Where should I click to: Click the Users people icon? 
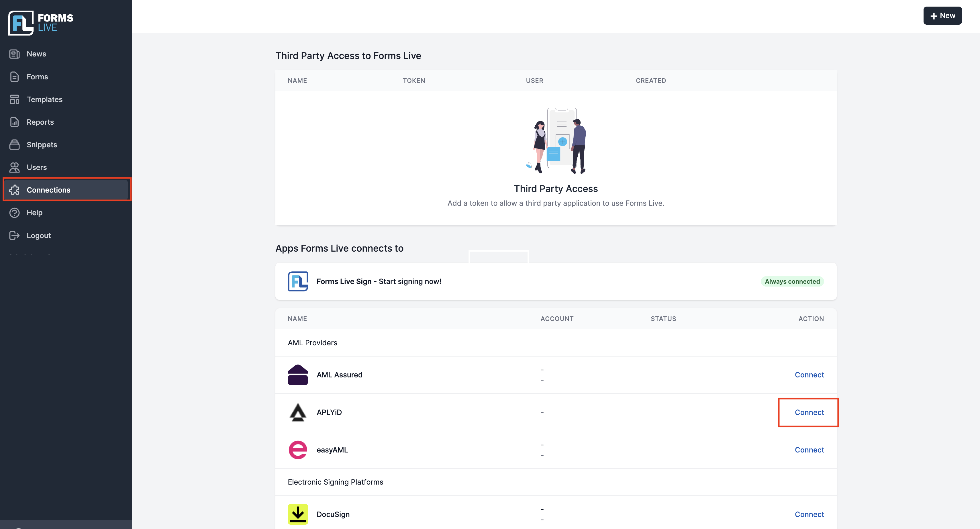coord(14,167)
